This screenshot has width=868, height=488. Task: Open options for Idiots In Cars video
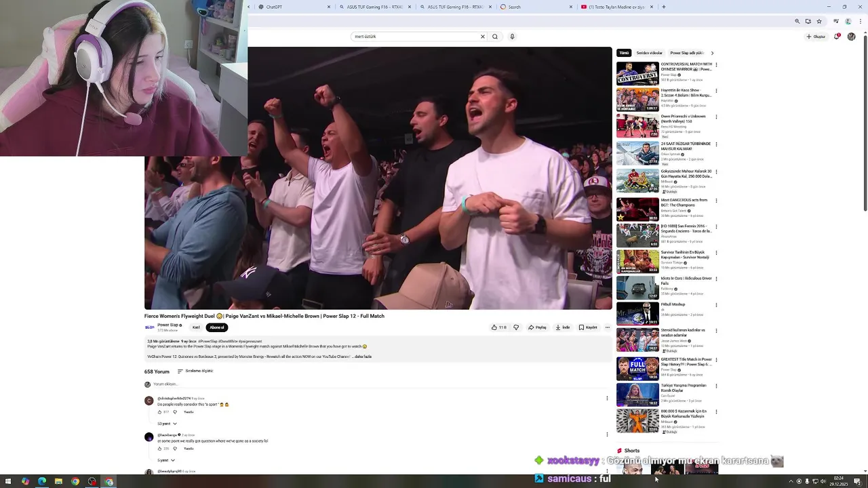716,279
